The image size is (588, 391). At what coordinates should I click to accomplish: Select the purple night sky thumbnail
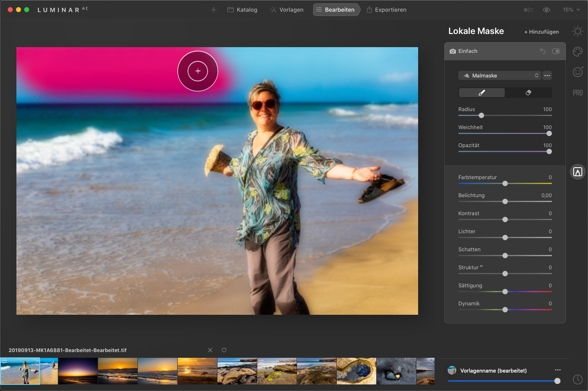click(78, 371)
